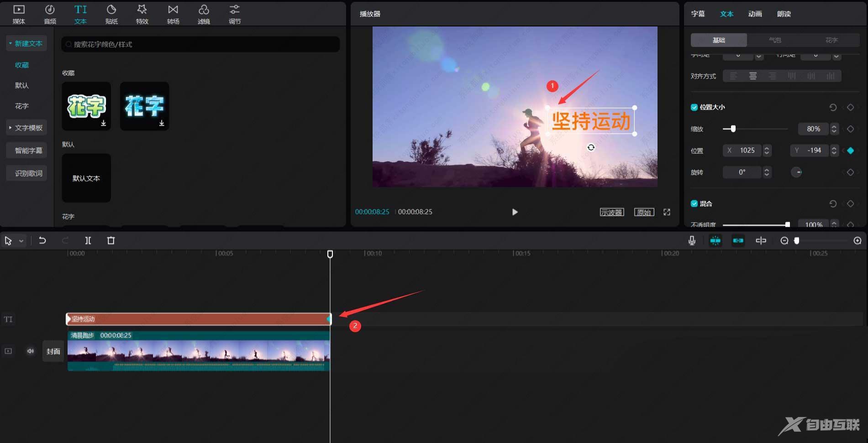This screenshot has width=868, height=443.
Task: Adjust the Y position stepper arrows
Action: tap(834, 151)
